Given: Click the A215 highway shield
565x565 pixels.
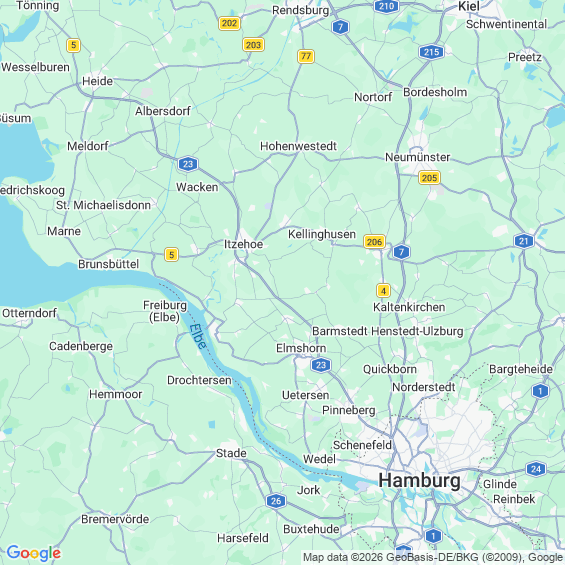Looking at the screenshot, I should 431,52.
